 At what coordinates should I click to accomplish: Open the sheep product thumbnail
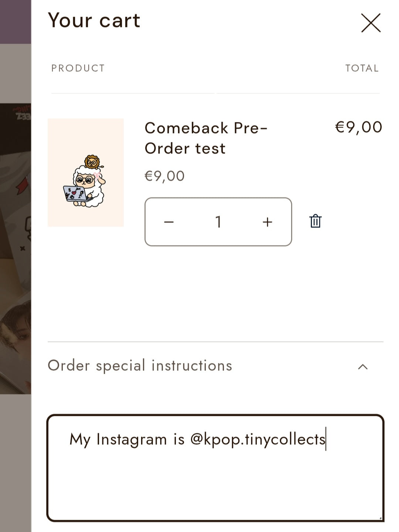[85, 173]
